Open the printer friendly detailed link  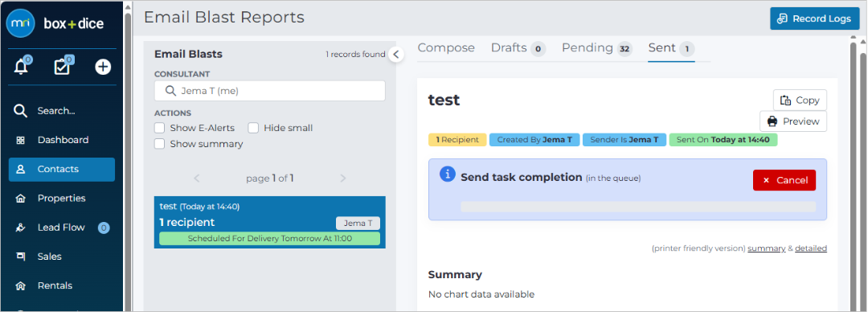[811, 248]
